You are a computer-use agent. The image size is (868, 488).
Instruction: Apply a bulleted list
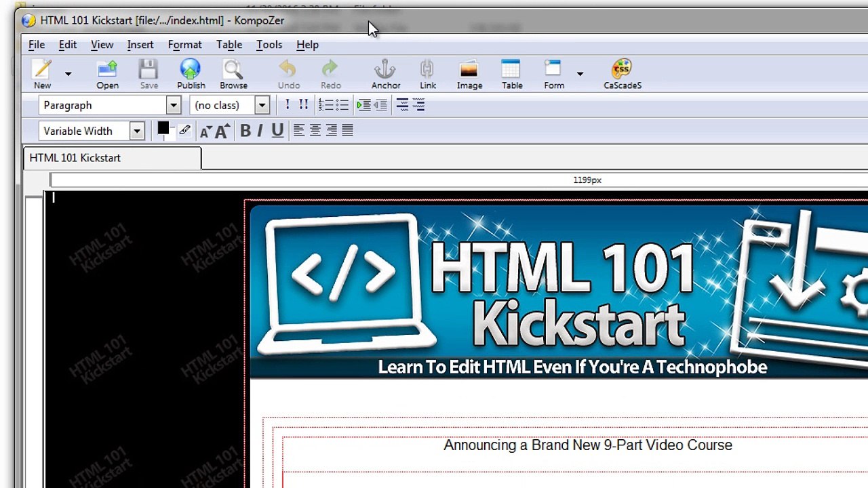[342, 105]
